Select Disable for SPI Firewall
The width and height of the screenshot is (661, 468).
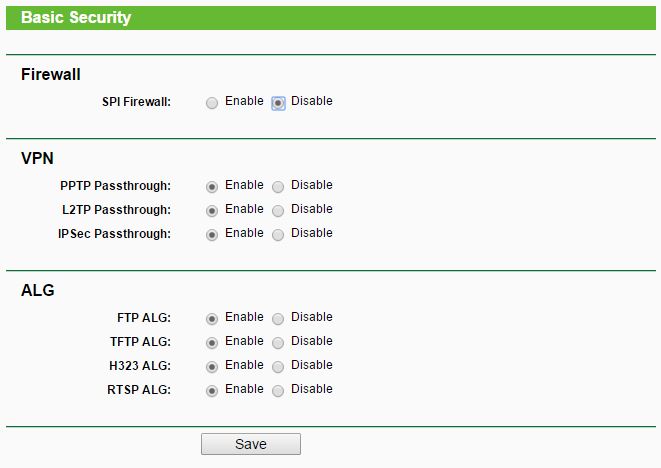click(x=278, y=103)
